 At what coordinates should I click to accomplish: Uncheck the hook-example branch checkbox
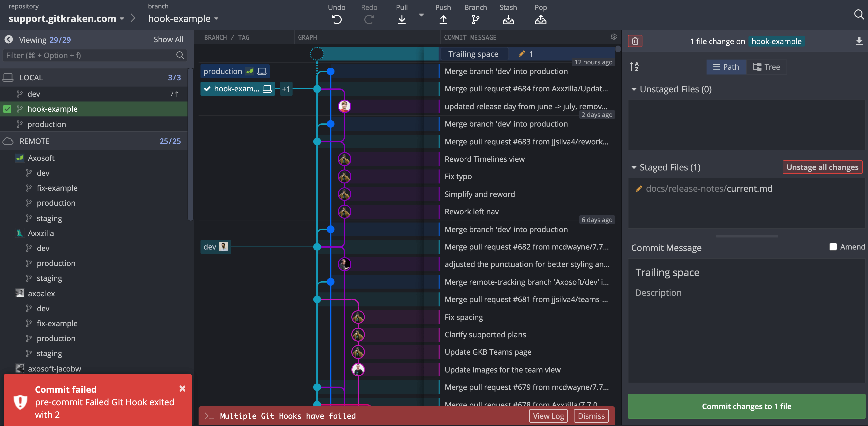click(x=7, y=108)
